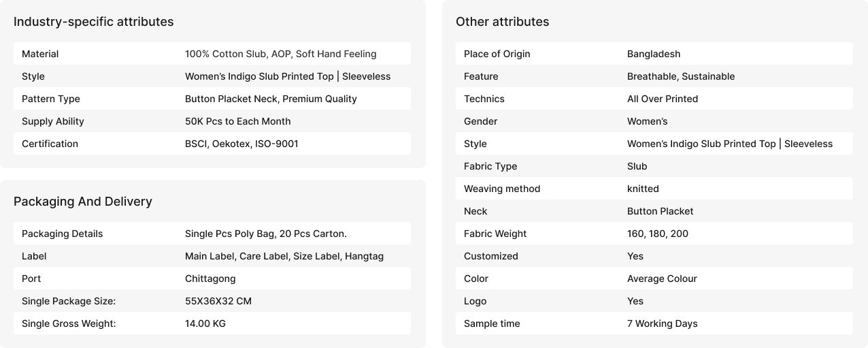
Task: Select the Breathable, Sustainable feature value
Action: point(680,76)
